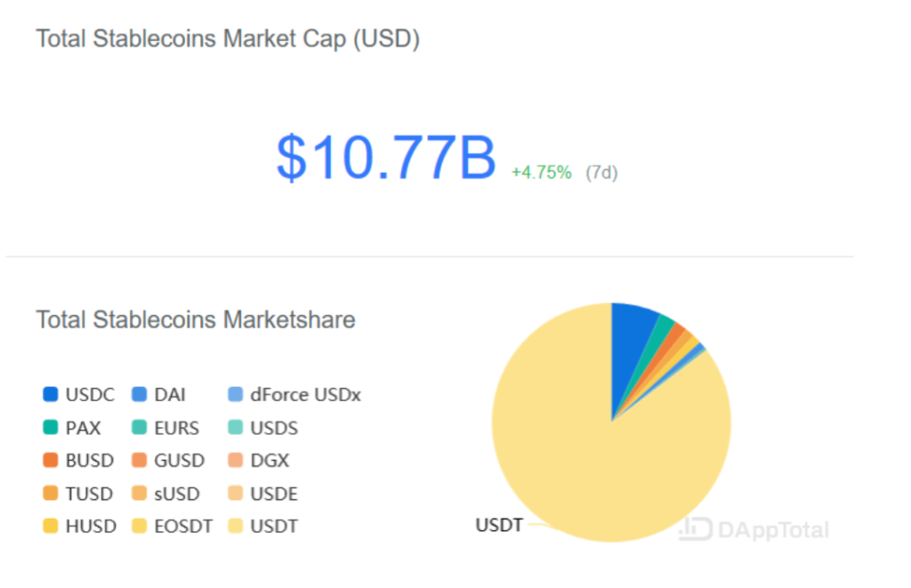This screenshot has width=911, height=588.
Task: Select the DGX legend item
Action: [x=259, y=460]
